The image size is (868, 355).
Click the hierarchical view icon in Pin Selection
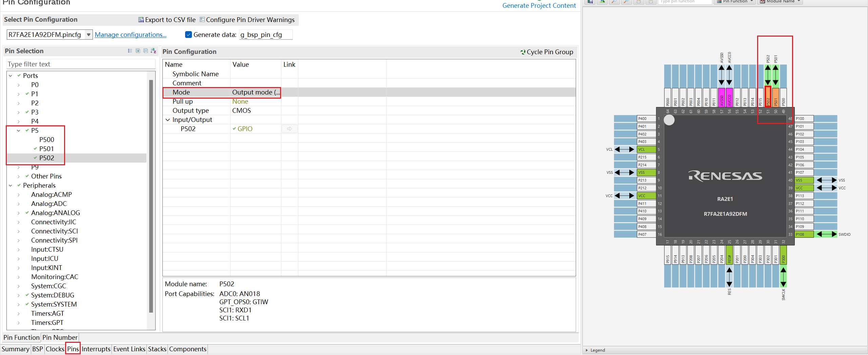coord(130,51)
